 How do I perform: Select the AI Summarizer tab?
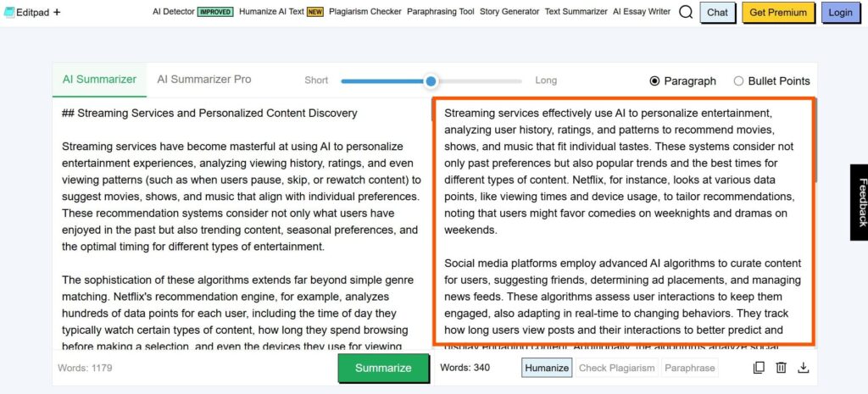tap(100, 80)
